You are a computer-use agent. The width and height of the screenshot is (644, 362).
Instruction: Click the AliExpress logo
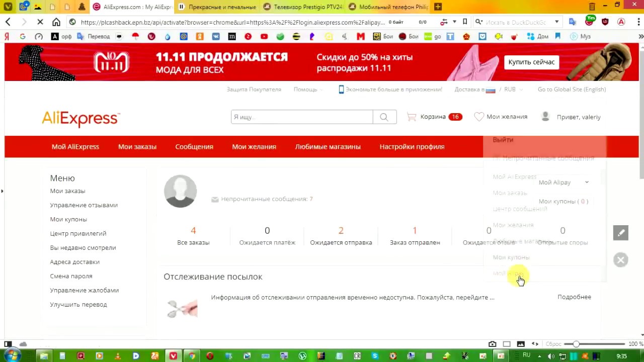click(x=80, y=119)
